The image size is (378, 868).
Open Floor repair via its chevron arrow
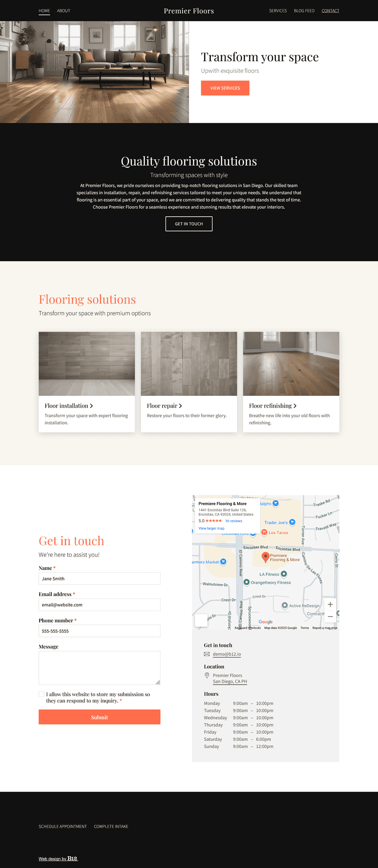point(180,406)
